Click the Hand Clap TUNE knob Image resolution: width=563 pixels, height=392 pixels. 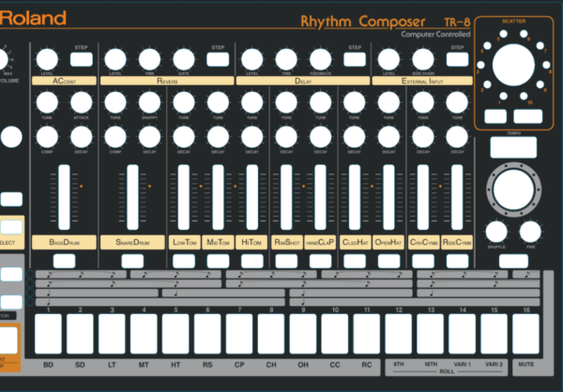(x=320, y=102)
